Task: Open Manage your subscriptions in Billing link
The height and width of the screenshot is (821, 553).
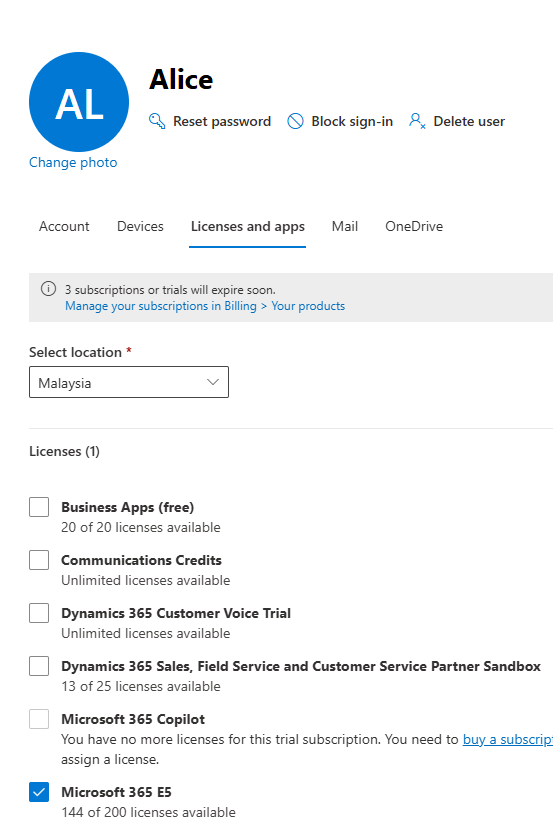Action: (205, 306)
